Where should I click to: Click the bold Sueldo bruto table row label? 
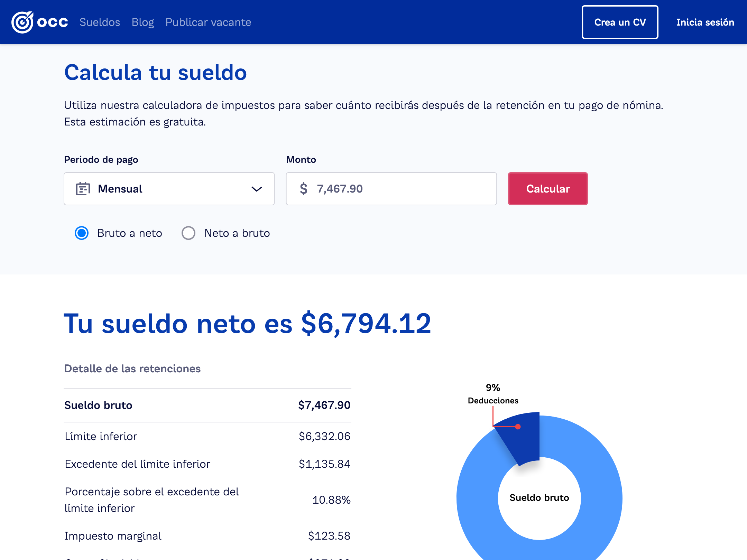click(98, 405)
